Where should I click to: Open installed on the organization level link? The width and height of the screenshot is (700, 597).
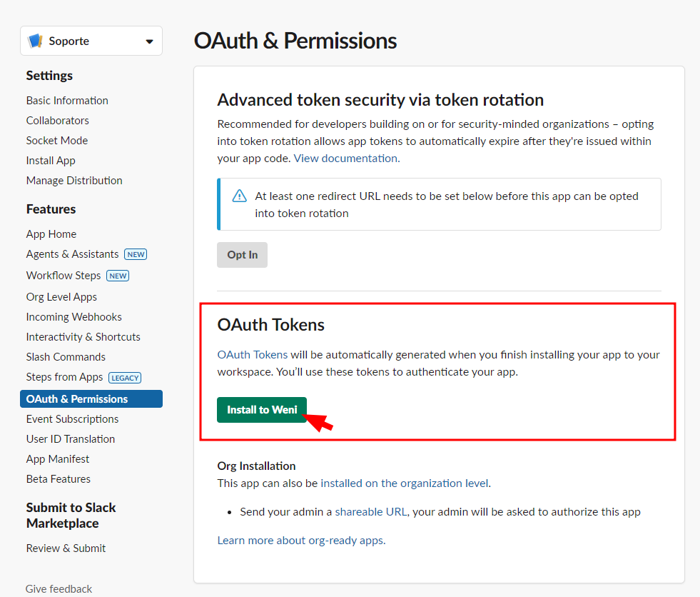(x=405, y=483)
